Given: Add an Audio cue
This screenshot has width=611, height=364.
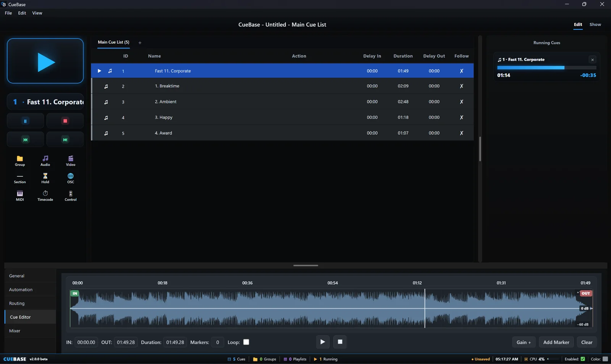Looking at the screenshot, I should pyautogui.click(x=45, y=161).
